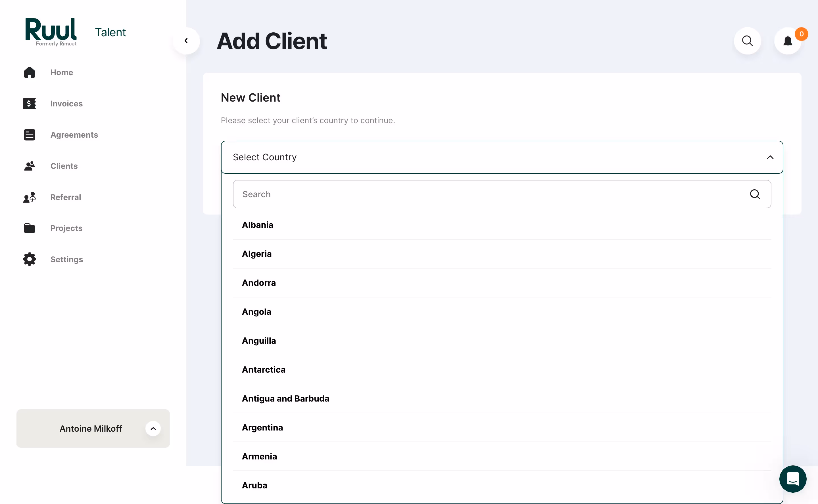Select Albania from the country list
Screen dimensions: 818x504
258,225
